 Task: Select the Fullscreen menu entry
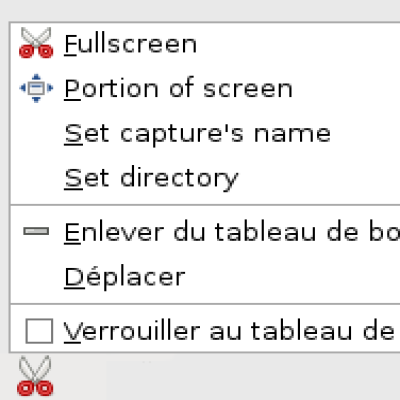tap(205, 44)
